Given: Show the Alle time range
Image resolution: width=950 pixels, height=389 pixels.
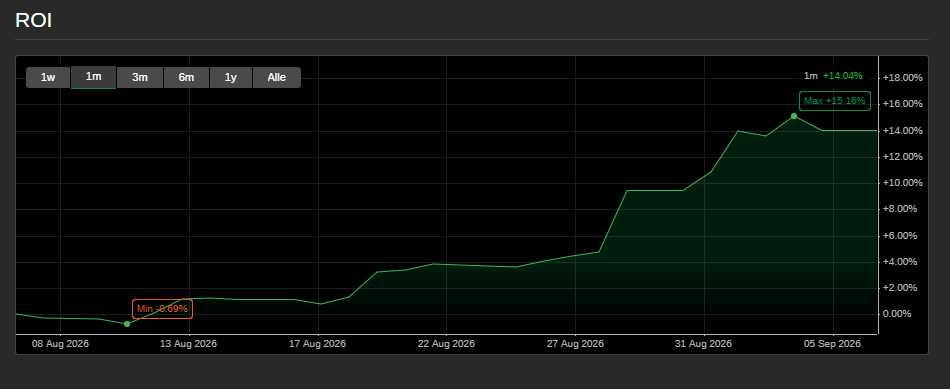Looking at the screenshot, I should click(x=277, y=78).
